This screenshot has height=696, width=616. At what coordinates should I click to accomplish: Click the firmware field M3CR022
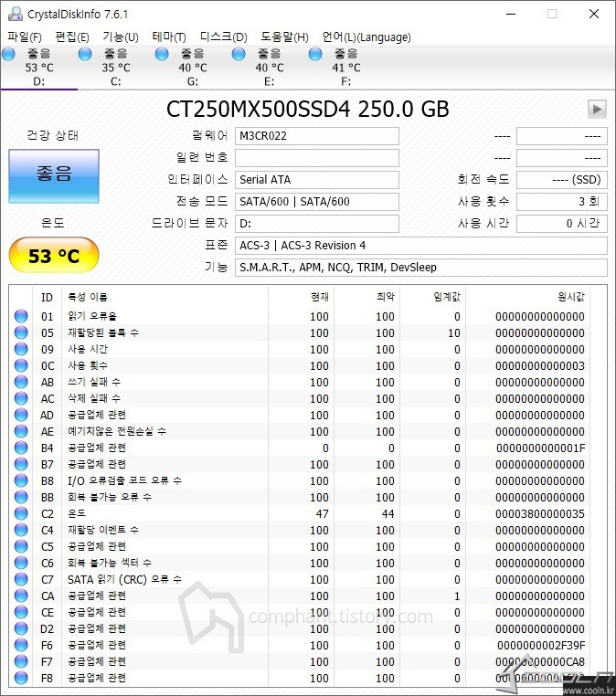(316, 136)
